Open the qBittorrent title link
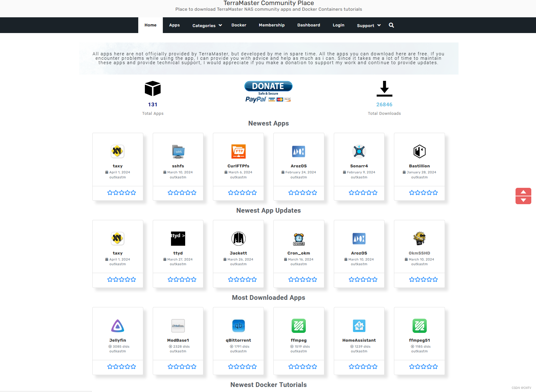Viewport: 536px width, 392px height. [x=238, y=340]
